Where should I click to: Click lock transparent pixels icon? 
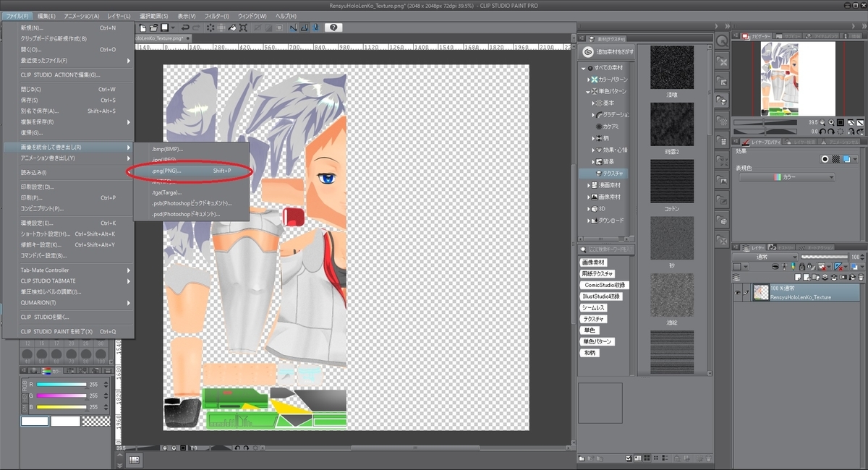811,266
